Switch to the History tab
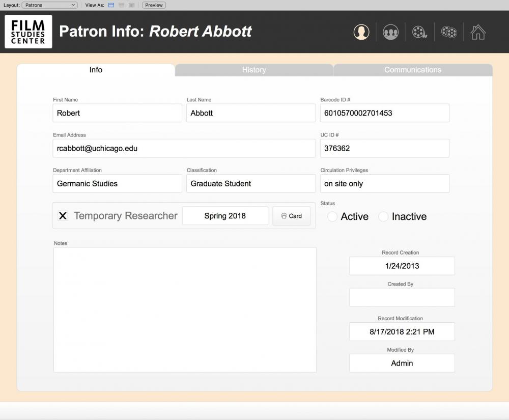Viewport: 509px width, 420px height. tap(254, 70)
